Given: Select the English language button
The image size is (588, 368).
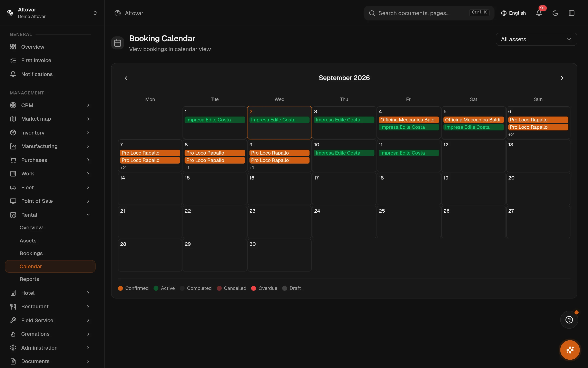Looking at the screenshot, I should click(513, 13).
